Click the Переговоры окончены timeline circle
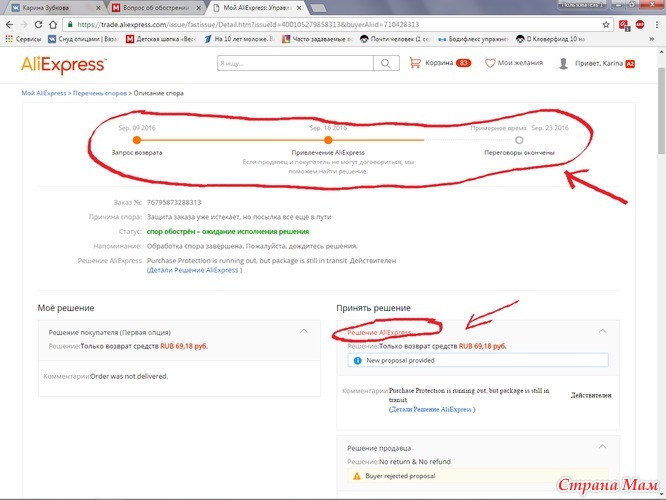 tap(519, 140)
